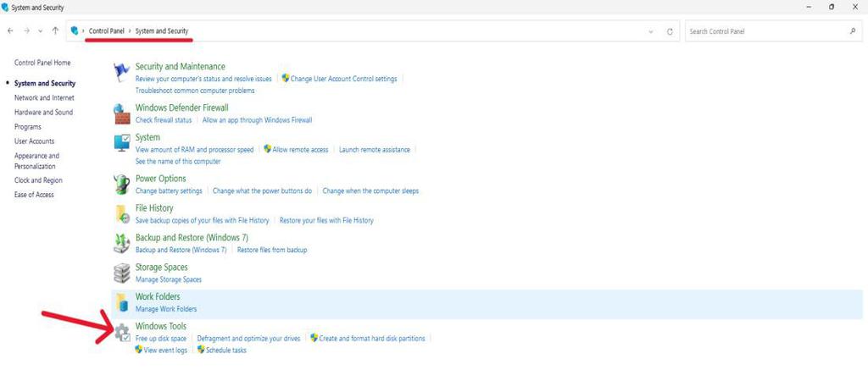Click Allow remote access

pos(300,150)
